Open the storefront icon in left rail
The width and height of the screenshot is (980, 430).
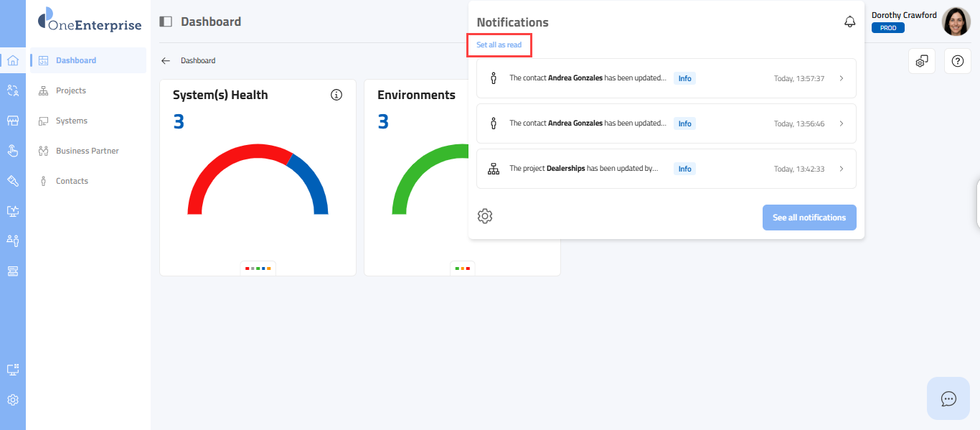click(12, 121)
